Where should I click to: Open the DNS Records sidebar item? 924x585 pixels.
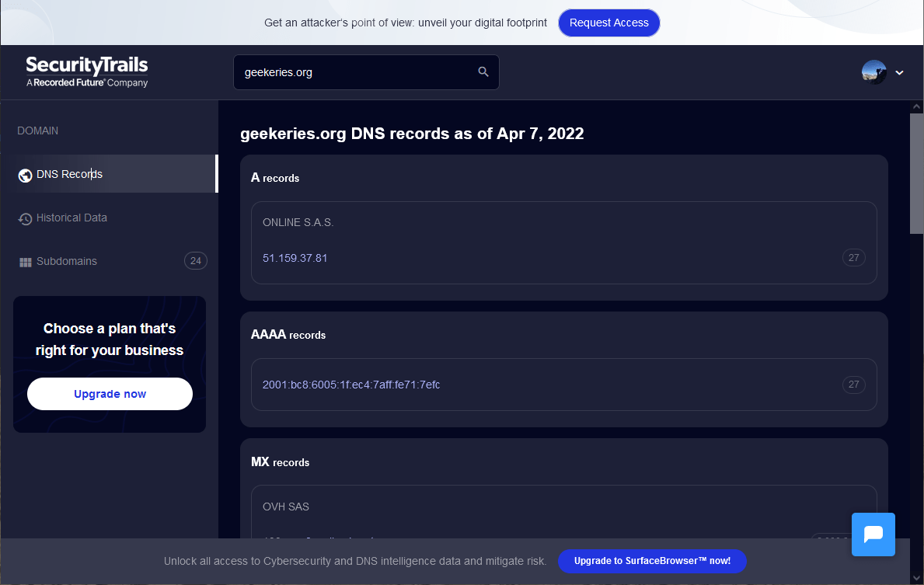pos(69,174)
